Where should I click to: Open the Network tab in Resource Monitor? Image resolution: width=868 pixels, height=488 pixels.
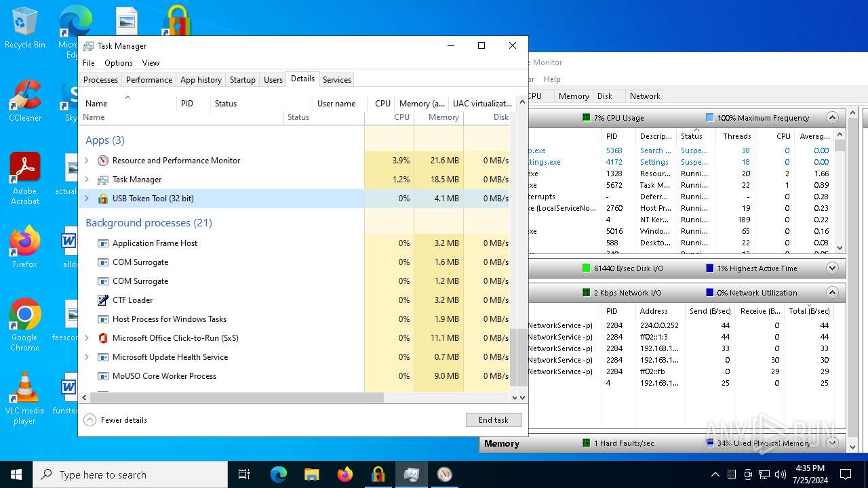[x=645, y=96]
